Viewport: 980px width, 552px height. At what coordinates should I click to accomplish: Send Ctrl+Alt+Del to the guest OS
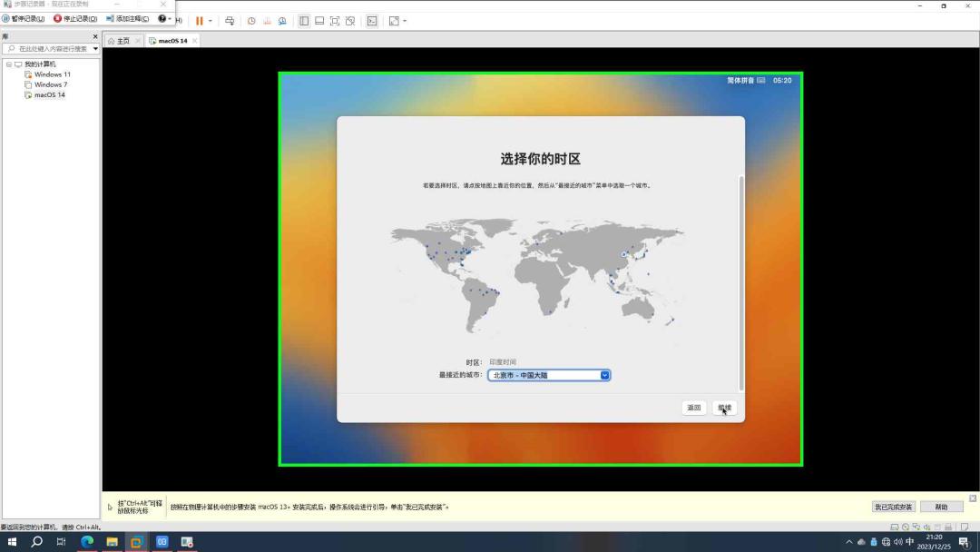[x=231, y=20]
